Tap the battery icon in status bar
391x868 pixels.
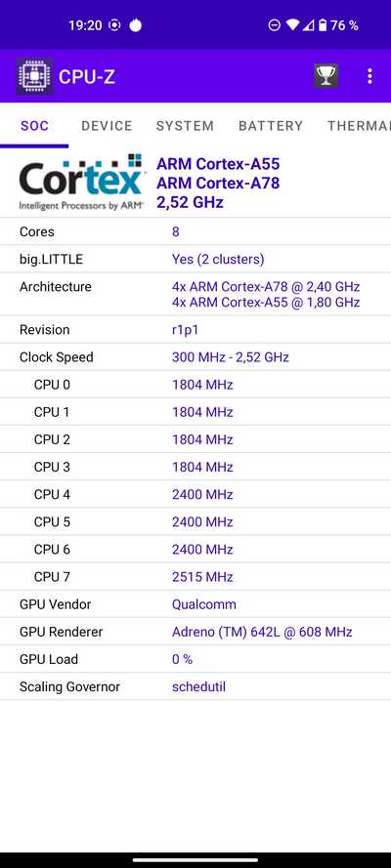coord(323,25)
